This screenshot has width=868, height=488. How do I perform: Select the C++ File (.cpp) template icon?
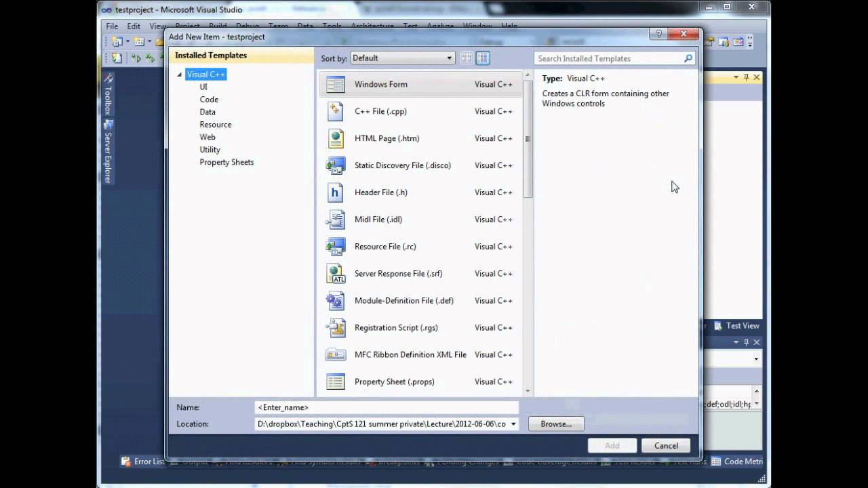point(336,111)
